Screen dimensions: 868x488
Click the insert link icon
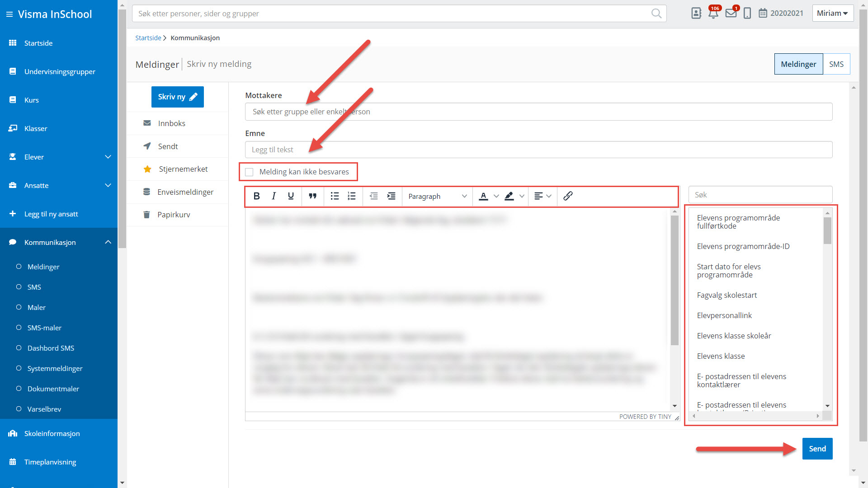pyautogui.click(x=568, y=196)
